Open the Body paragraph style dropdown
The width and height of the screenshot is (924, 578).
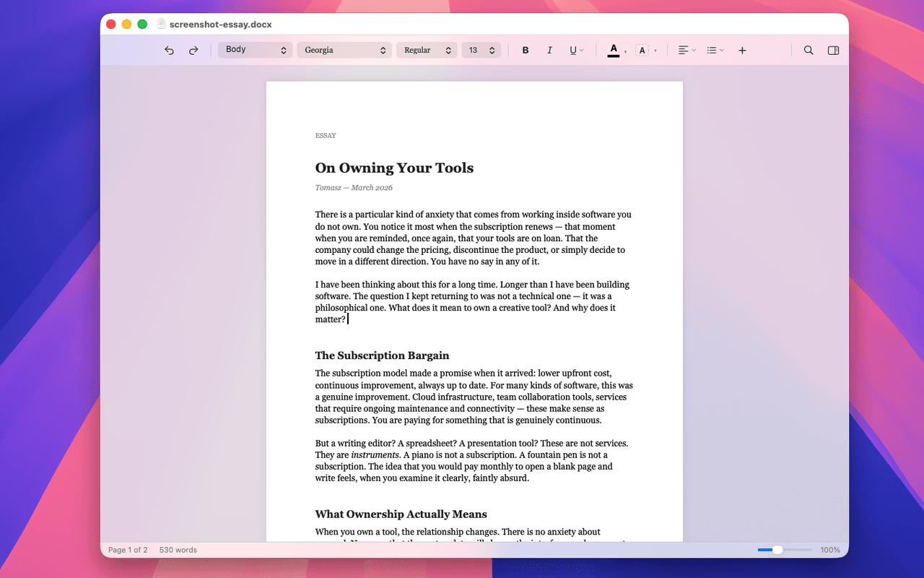[255, 50]
